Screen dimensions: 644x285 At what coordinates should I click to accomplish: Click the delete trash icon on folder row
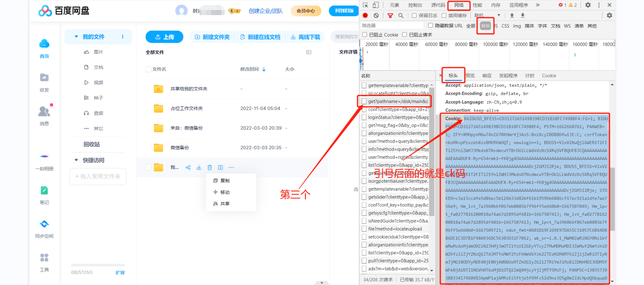coord(210,167)
